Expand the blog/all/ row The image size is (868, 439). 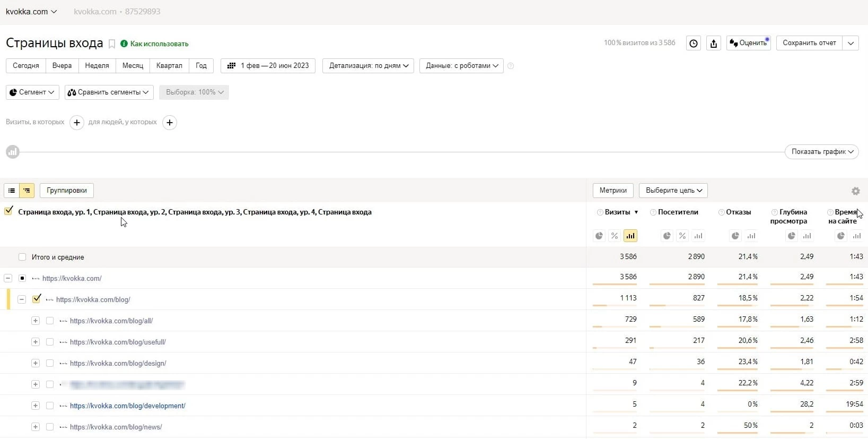click(36, 321)
